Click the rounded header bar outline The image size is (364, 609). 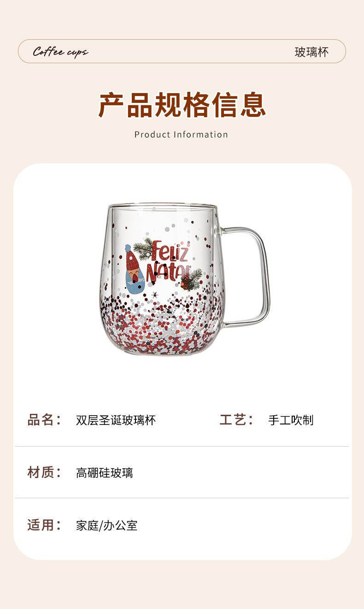click(182, 51)
